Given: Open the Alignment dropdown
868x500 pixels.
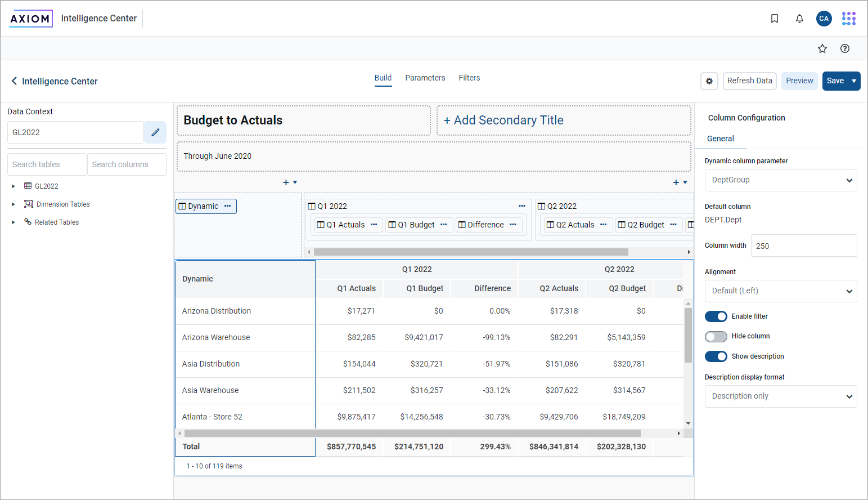Looking at the screenshot, I should click(781, 291).
